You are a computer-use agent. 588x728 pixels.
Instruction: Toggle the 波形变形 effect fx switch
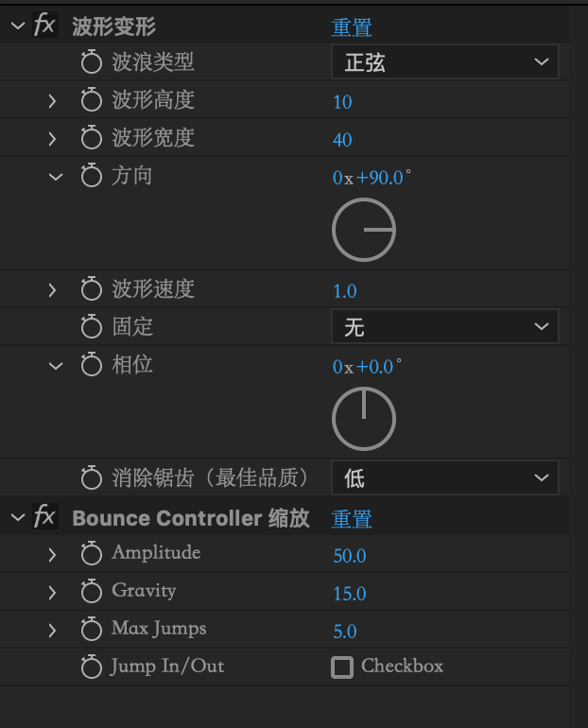(44, 26)
